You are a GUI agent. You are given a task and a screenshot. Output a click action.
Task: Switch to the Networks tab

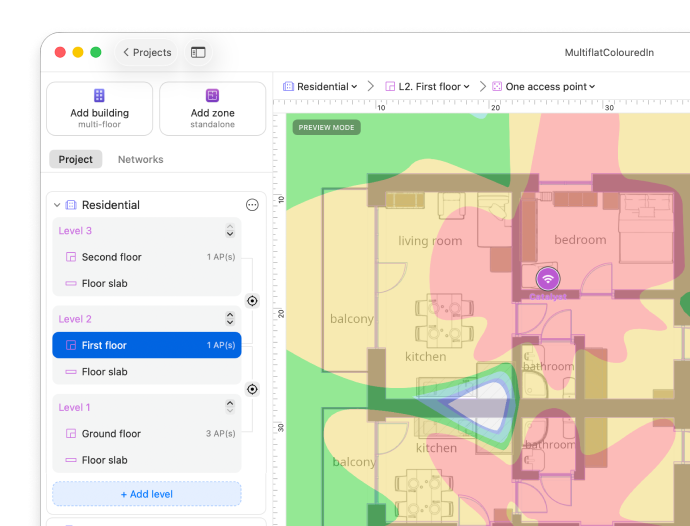(x=140, y=159)
